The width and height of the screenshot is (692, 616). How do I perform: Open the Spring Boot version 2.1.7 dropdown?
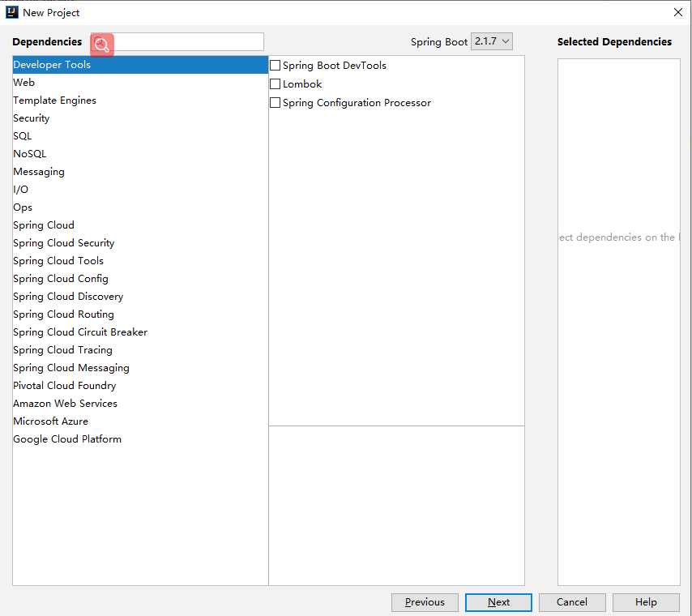point(492,41)
